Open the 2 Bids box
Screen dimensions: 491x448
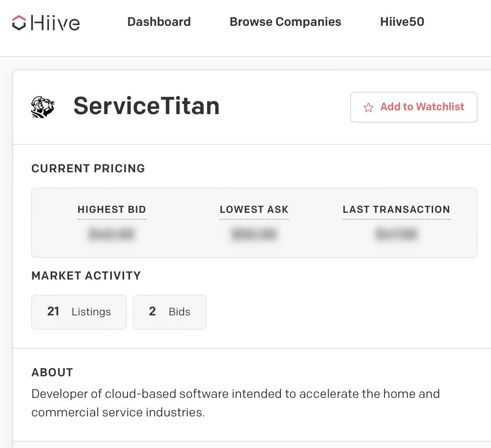click(170, 312)
